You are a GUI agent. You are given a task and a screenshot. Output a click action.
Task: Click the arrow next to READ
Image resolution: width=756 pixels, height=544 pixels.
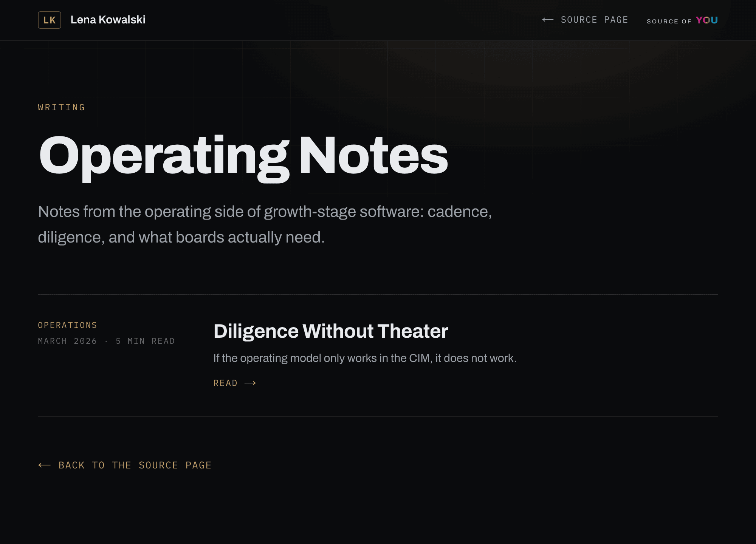click(250, 383)
